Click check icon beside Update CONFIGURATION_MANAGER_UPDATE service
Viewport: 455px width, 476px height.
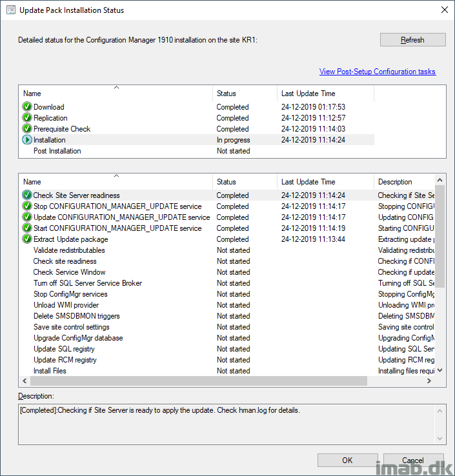click(x=27, y=217)
